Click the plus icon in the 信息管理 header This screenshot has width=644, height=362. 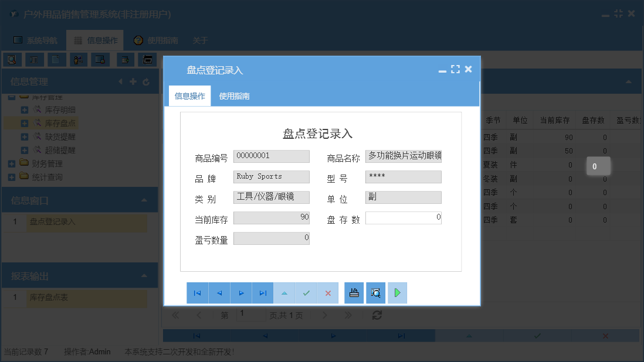pos(134,81)
